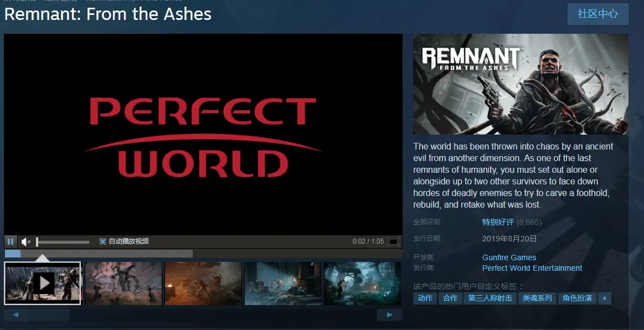Open the fourth screenshot thumbnail
This screenshot has width=644, height=330.
[x=282, y=283]
